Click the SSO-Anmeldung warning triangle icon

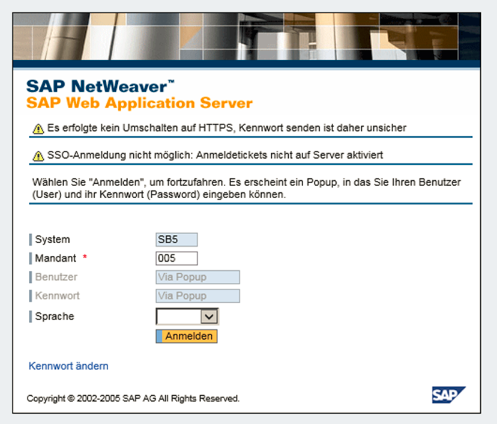[x=38, y=156]
